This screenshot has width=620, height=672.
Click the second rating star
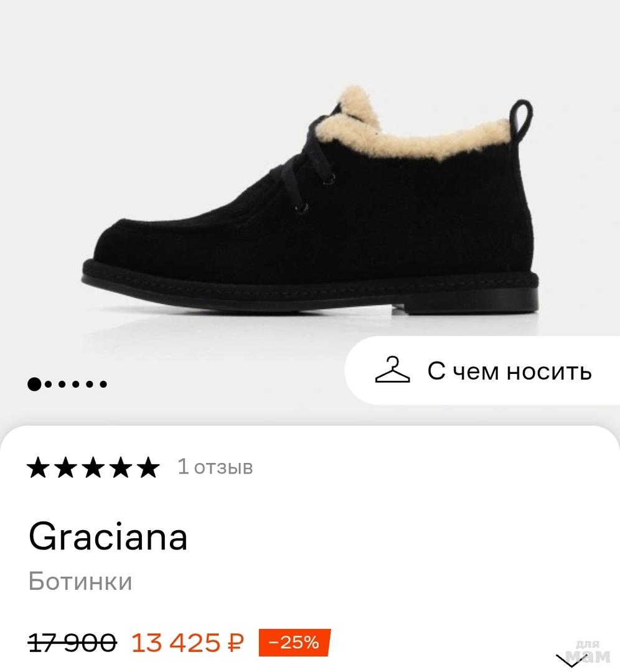[x=65, y=467]
